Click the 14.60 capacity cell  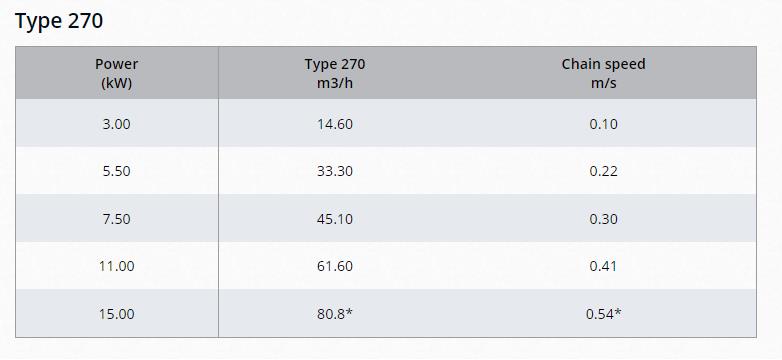(x=335, y=124)
